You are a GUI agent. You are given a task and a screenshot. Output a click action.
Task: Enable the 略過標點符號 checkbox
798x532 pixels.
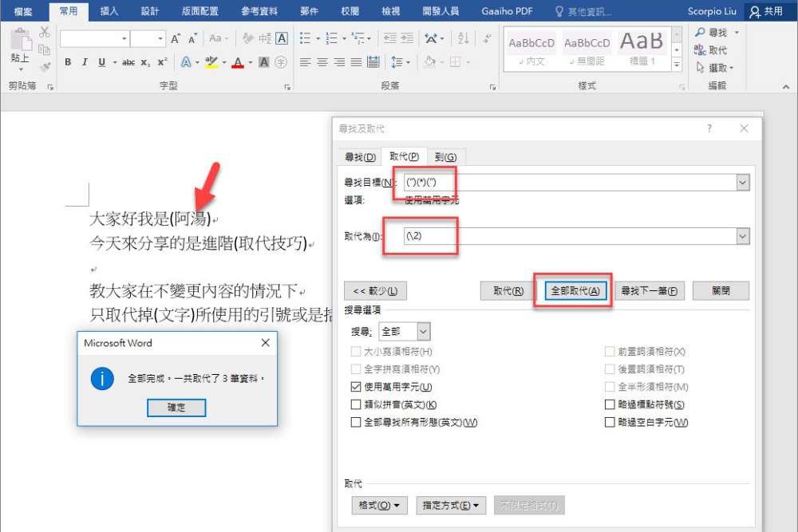coord(610,404)
